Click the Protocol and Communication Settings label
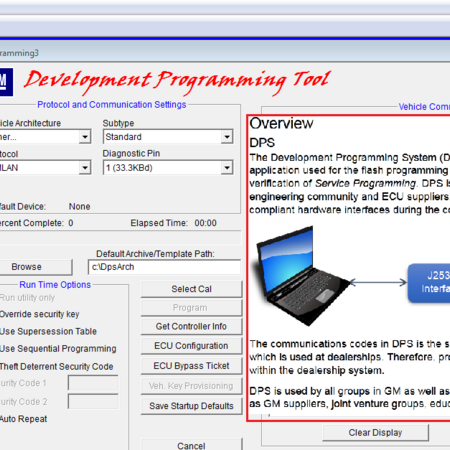Screen dimensions: 450x450 [112, 105]
